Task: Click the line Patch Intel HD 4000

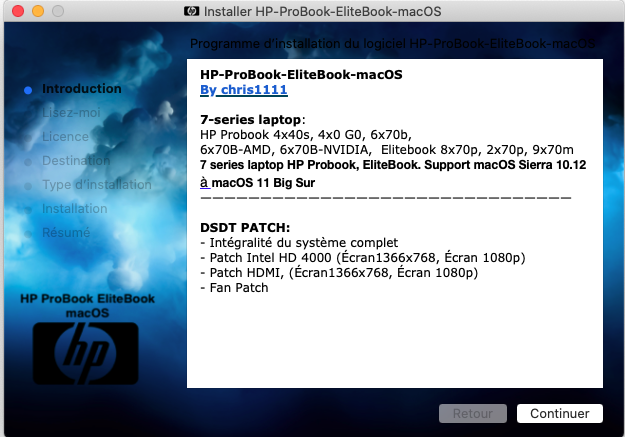Action: [363, 258]
